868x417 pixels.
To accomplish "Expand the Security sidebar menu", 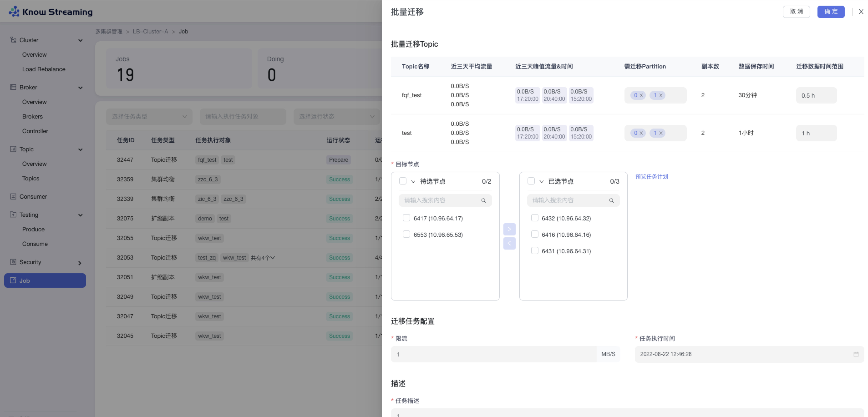I will 79,263.
